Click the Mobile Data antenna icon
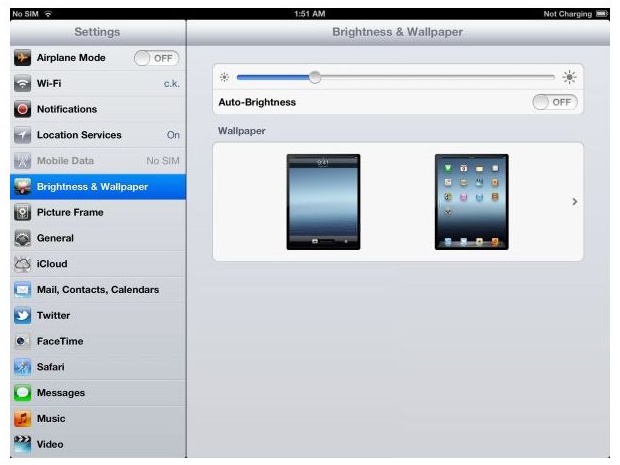The image size is (620, 465). click(x=23, y=161)
